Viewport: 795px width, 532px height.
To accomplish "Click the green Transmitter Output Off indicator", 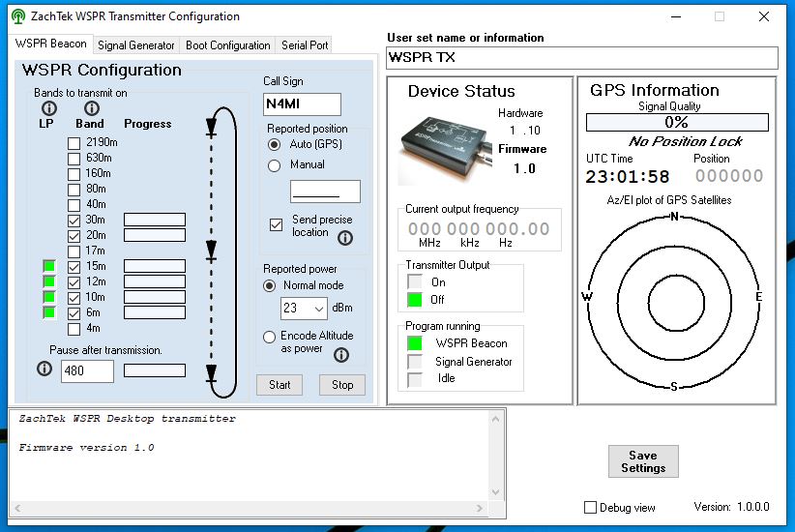I will pyautogui.click(x=415, y=300).
